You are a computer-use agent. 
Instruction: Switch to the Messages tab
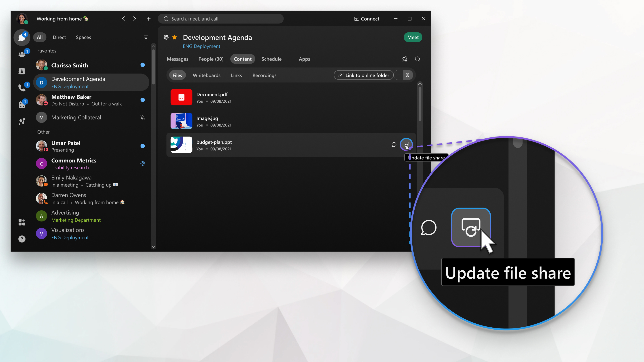pyautogui.click(x=177, y=59)
